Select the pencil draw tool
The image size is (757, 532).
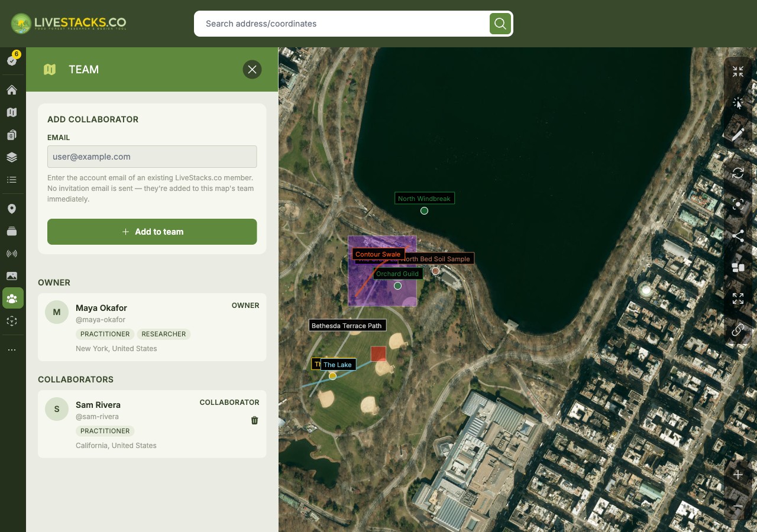coord(737,134)
